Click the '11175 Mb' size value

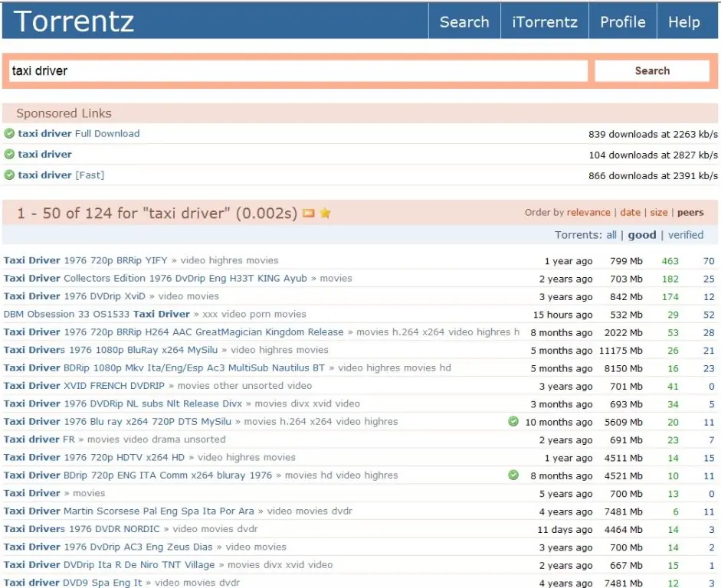[621, 351]
